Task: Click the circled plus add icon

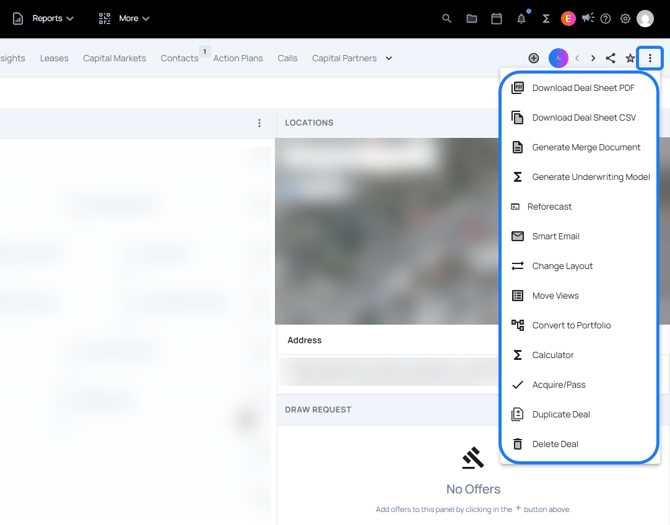Action: pos(534,58)
